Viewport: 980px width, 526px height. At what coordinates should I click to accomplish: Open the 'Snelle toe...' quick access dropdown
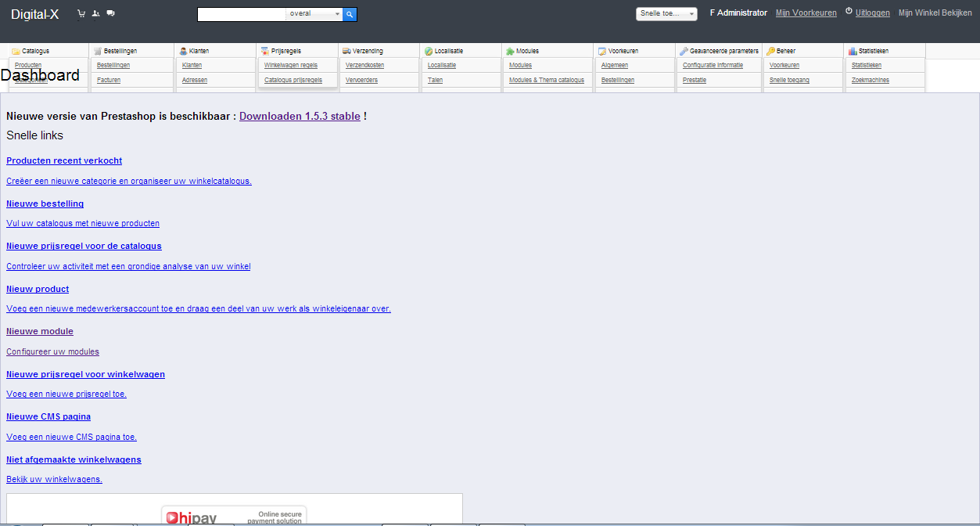666,13
